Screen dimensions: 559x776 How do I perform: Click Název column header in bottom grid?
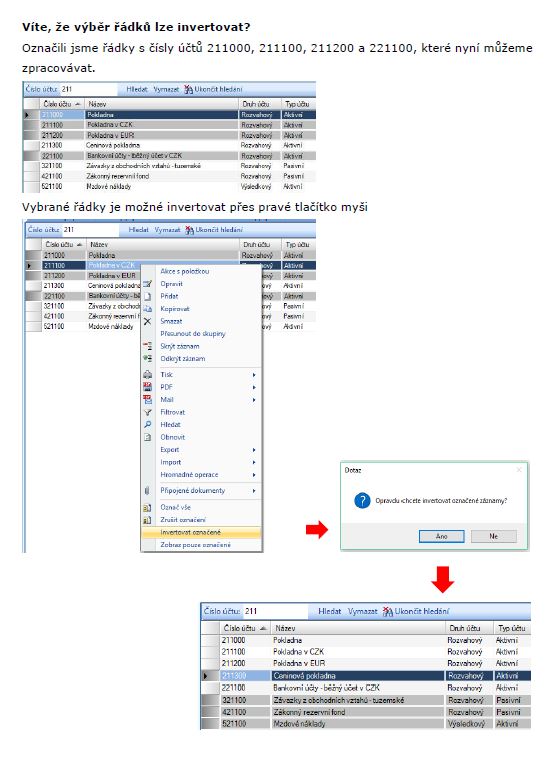point(357,628)
